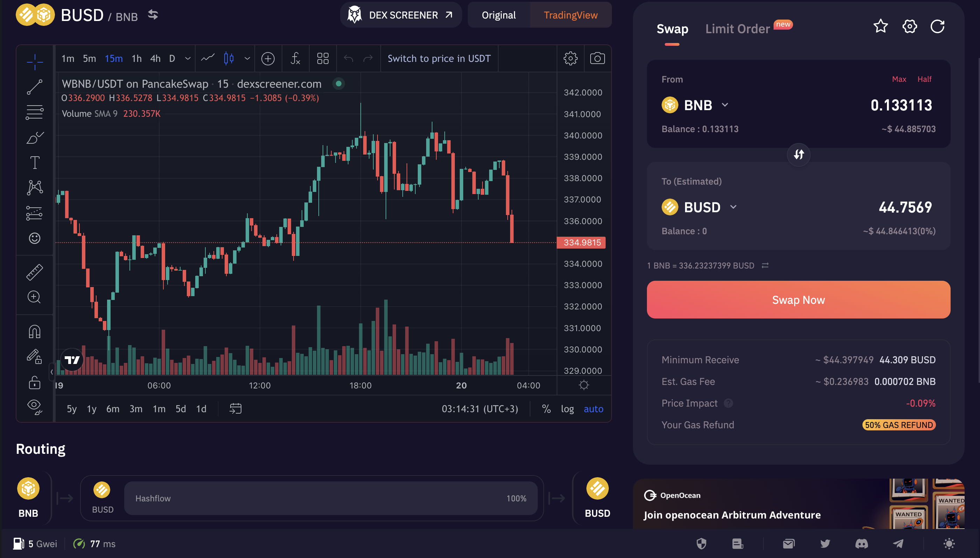This screenshot has width=980, height=558.
Task: Open the more time intervals dropdown
Action: coord(188,59)
